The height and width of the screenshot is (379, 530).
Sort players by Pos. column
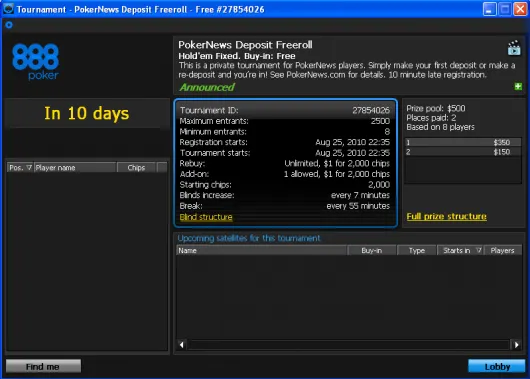20,168
